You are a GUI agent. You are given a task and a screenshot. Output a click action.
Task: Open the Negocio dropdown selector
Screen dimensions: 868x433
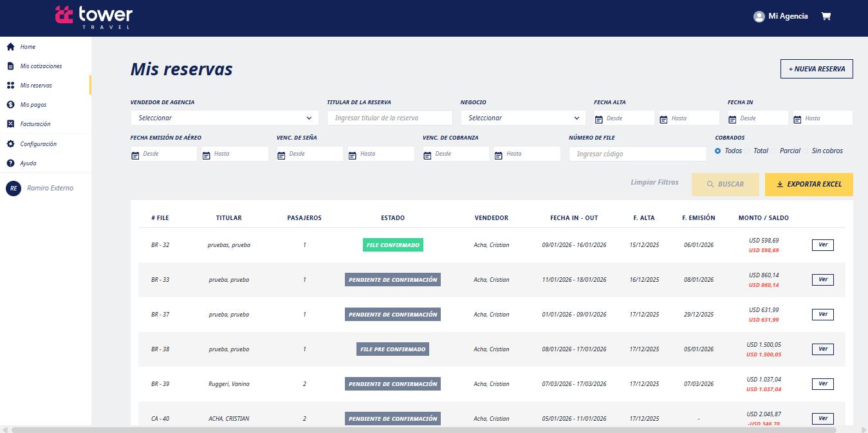tap(522, 118)
